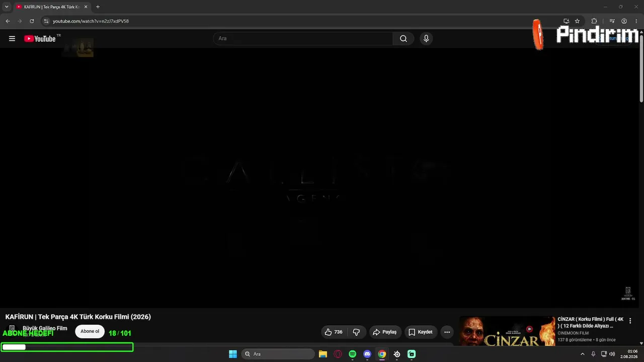Open the CİNZAR video options menu
Image resolution: width=644 pixels, height=362 pixels.
coord(630,321)
